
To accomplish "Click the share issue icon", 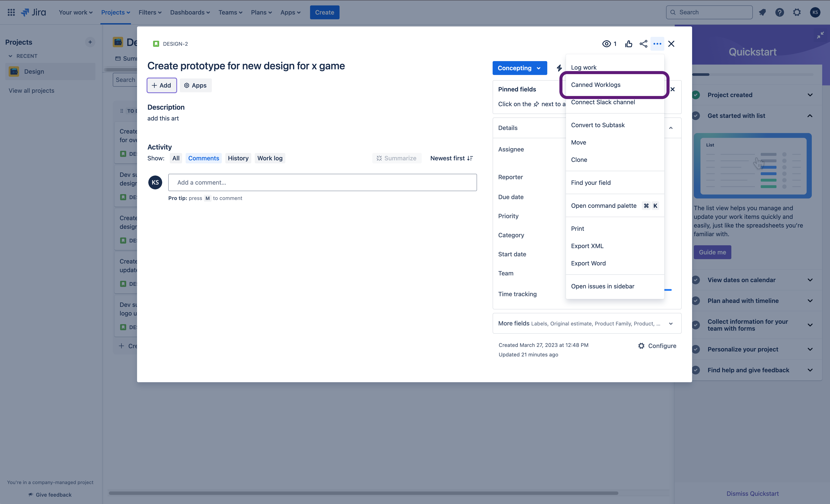I will (643, 44).
